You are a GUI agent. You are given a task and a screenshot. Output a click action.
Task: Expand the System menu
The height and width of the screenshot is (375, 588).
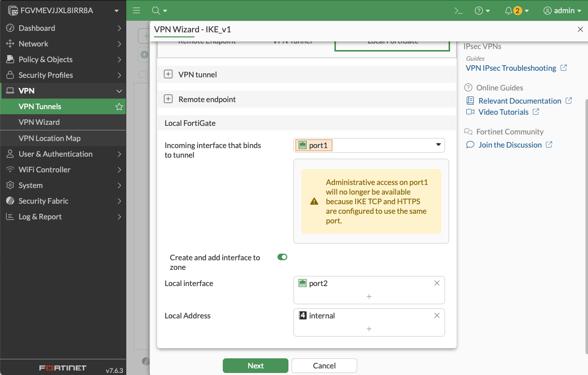(63, 185)
